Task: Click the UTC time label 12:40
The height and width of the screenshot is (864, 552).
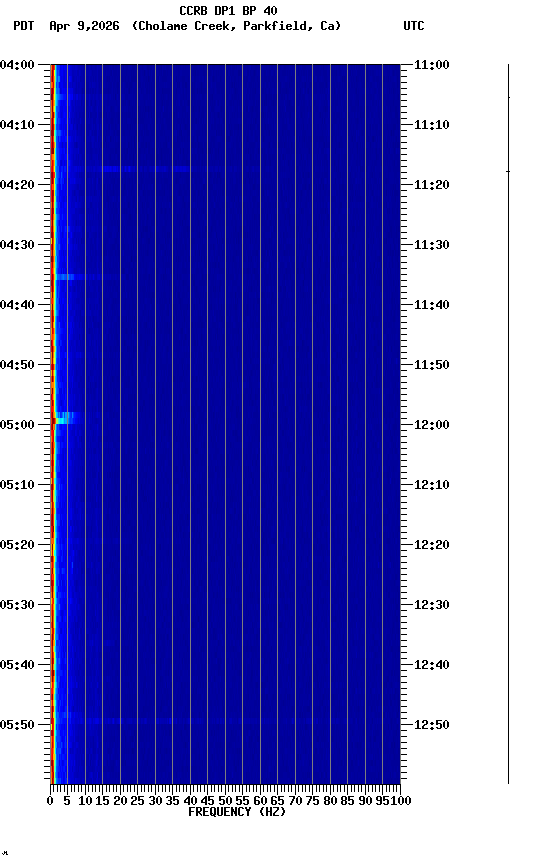Action: coord(431,665)
